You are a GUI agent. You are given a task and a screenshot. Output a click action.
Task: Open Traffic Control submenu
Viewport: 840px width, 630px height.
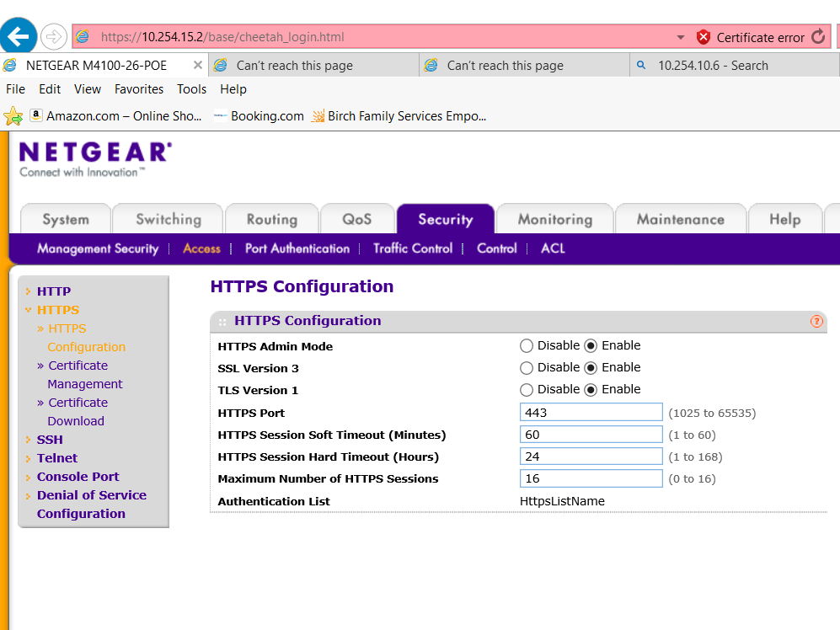pos(413,248)
